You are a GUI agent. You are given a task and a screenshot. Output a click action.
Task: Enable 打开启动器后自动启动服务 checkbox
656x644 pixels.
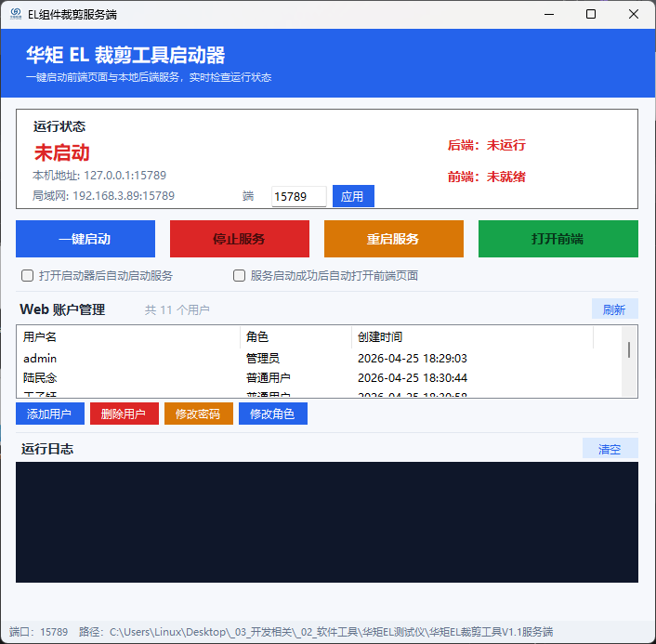point(28,276)
